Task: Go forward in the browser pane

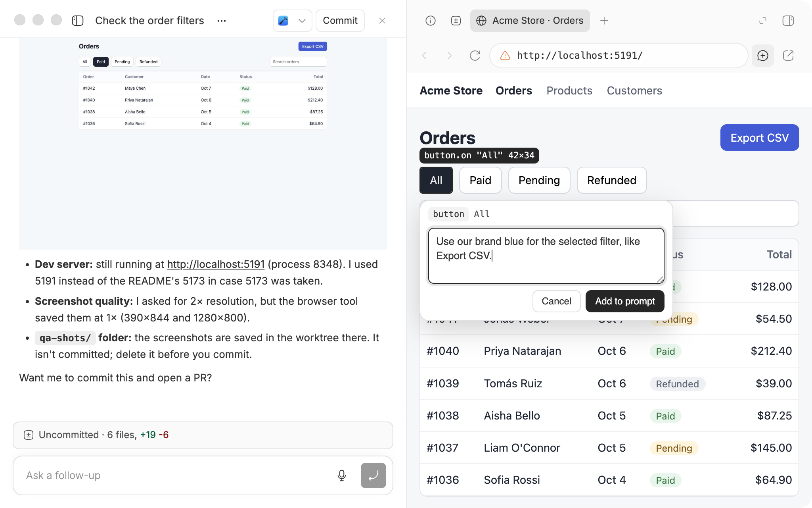Action: 450,56
